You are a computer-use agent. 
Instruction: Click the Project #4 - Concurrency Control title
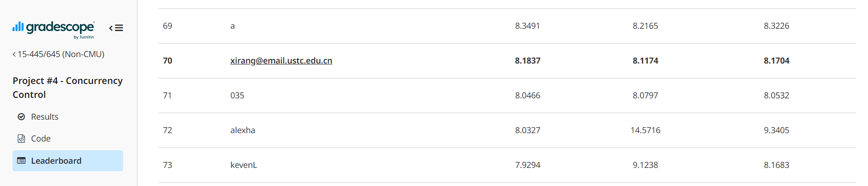point(68,87)
